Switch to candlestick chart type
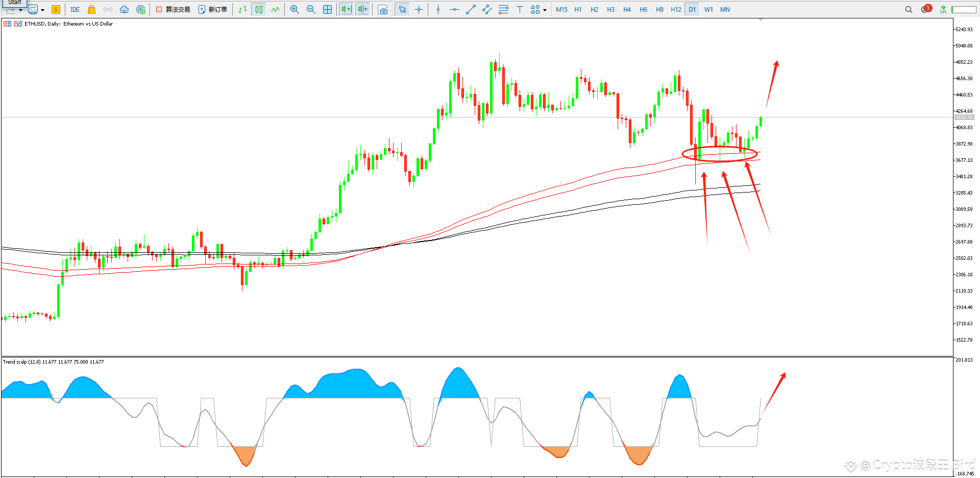The image size is (980, 478). (259, 10)
